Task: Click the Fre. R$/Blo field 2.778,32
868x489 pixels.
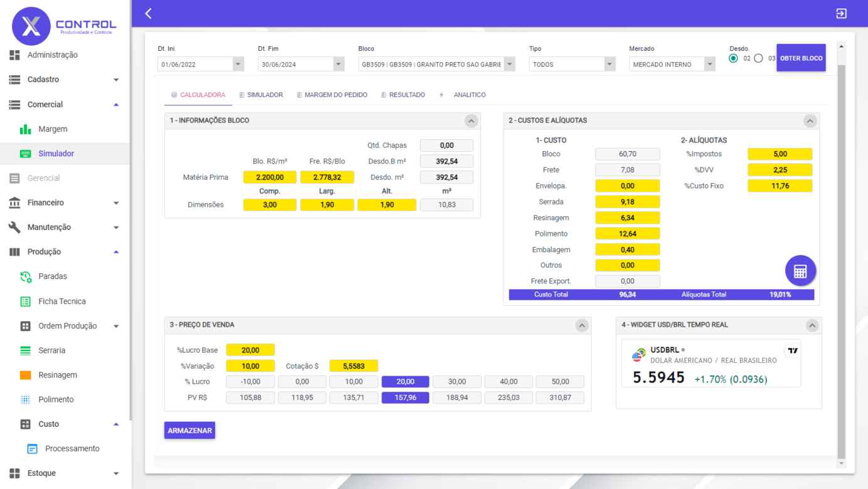Action: (x=327, y=177)
